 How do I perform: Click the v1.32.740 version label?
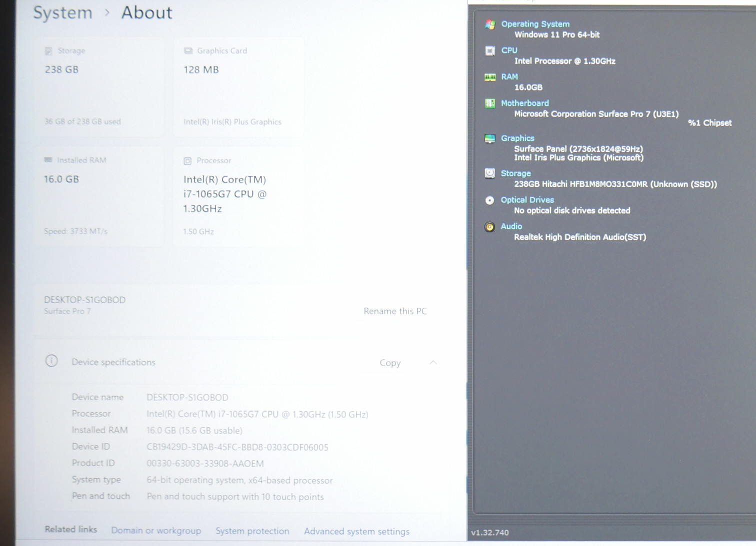click(x=490, y=533)
